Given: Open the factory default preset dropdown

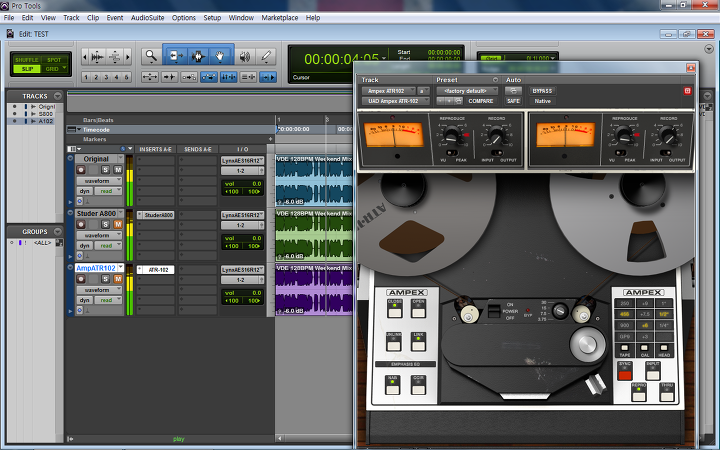Looking at the screenshot, I should coord(467,91).
